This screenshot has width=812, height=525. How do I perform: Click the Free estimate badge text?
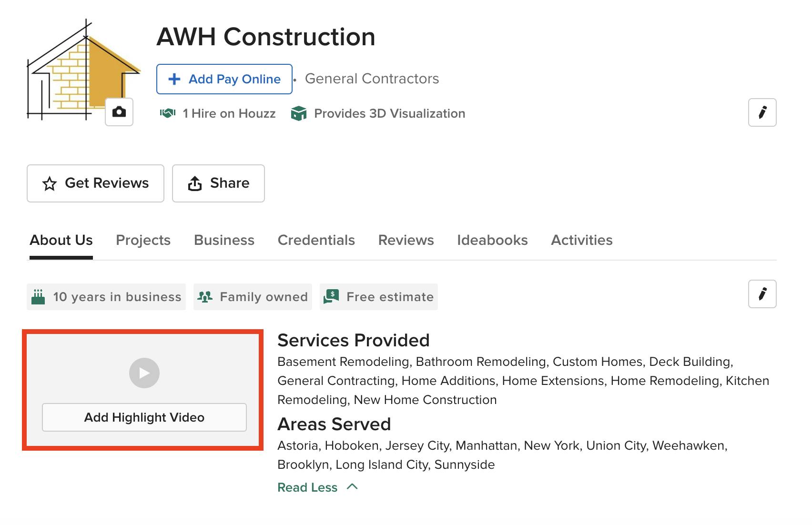pyautogui.click(x=390, y=297)
